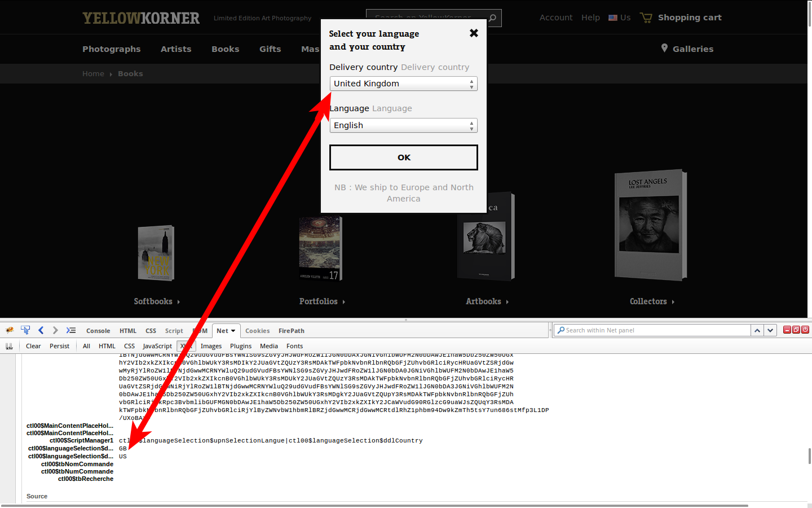Jump to previous search result in Net panel
The height and width of the screenshot is (508, 812).
757,330
